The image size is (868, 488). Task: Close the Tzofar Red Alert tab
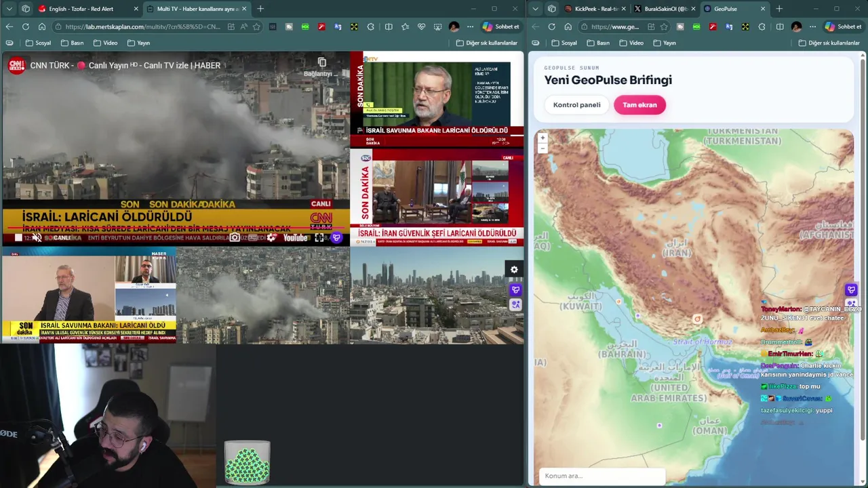tap(136, 9)
